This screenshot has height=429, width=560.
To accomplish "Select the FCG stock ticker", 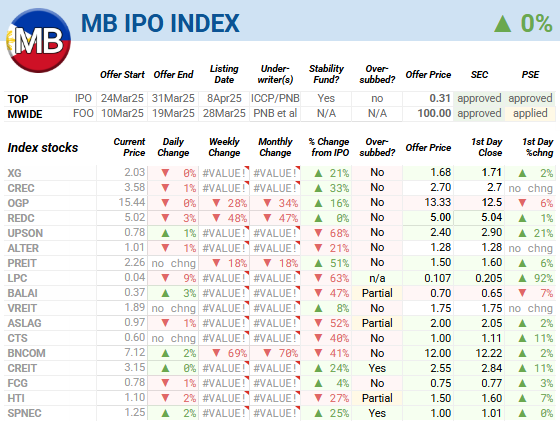I will point(18,383).
